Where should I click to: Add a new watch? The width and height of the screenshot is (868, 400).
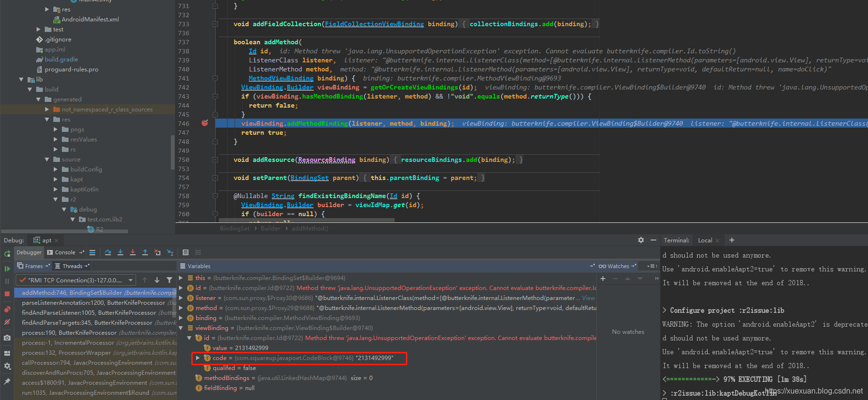click(x=603, y=279)
